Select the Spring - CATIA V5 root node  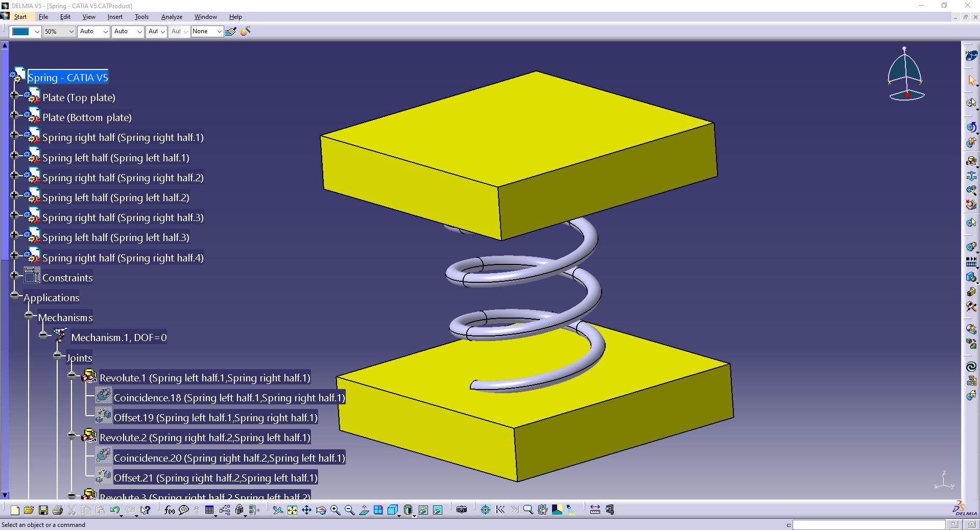68,78
